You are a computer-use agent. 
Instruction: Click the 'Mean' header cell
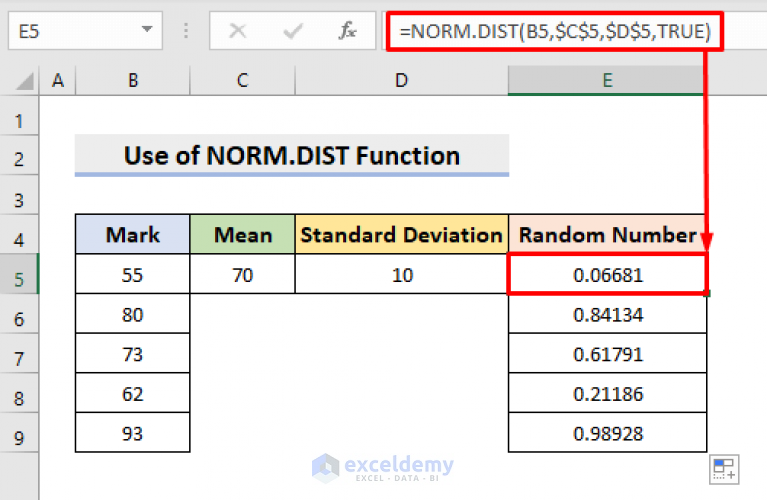(x=243, y=234)
